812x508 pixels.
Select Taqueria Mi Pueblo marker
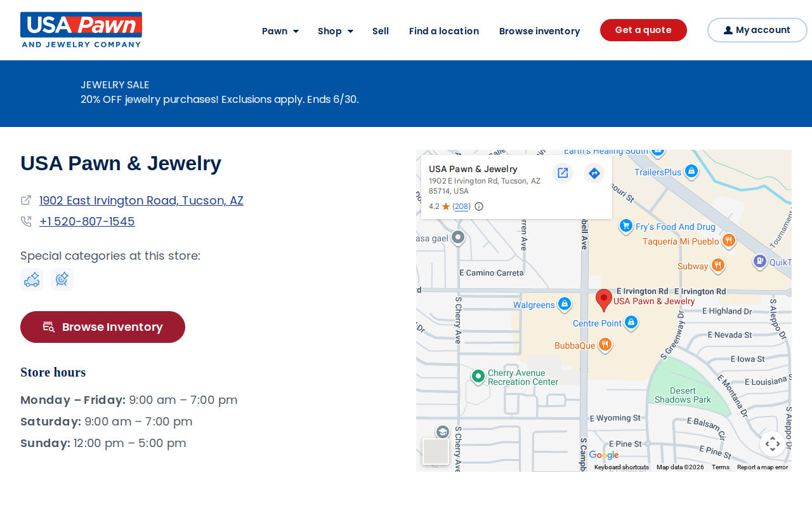click(x=729, y=241)
